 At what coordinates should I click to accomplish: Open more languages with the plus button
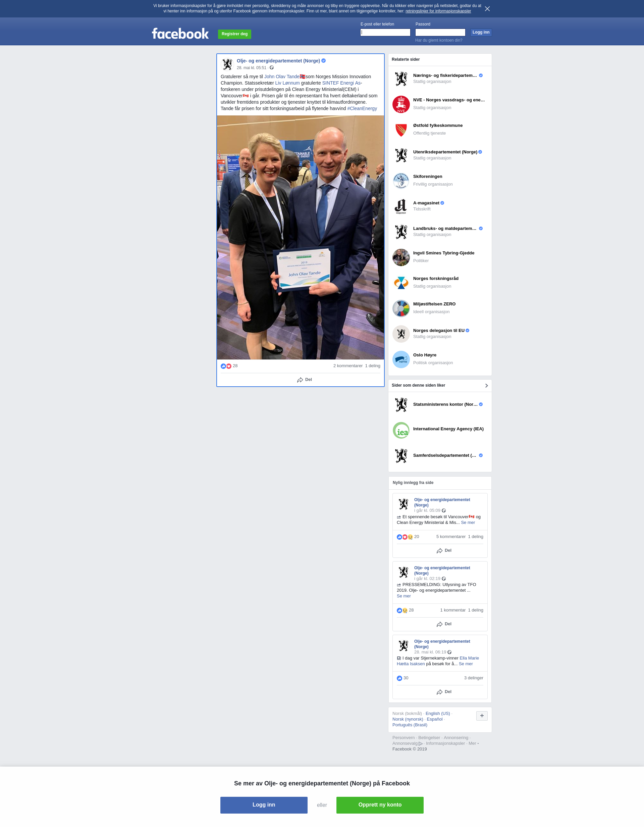(482, 716)
